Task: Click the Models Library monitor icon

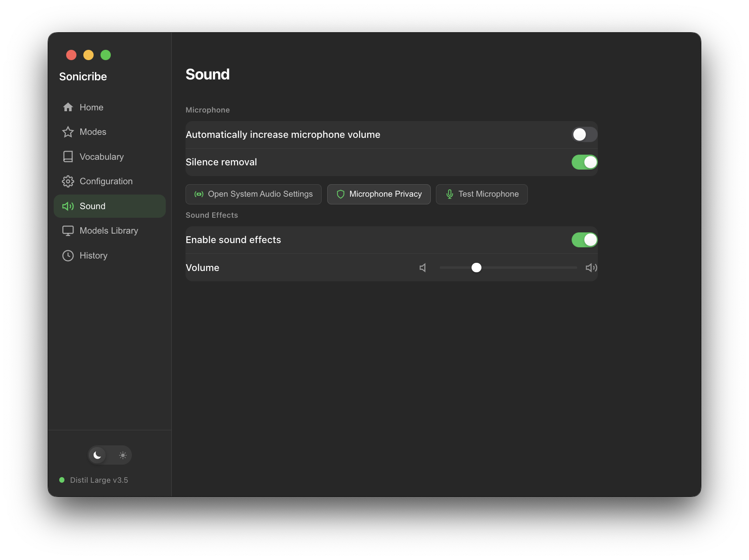Action: click(x=68, y=231)
